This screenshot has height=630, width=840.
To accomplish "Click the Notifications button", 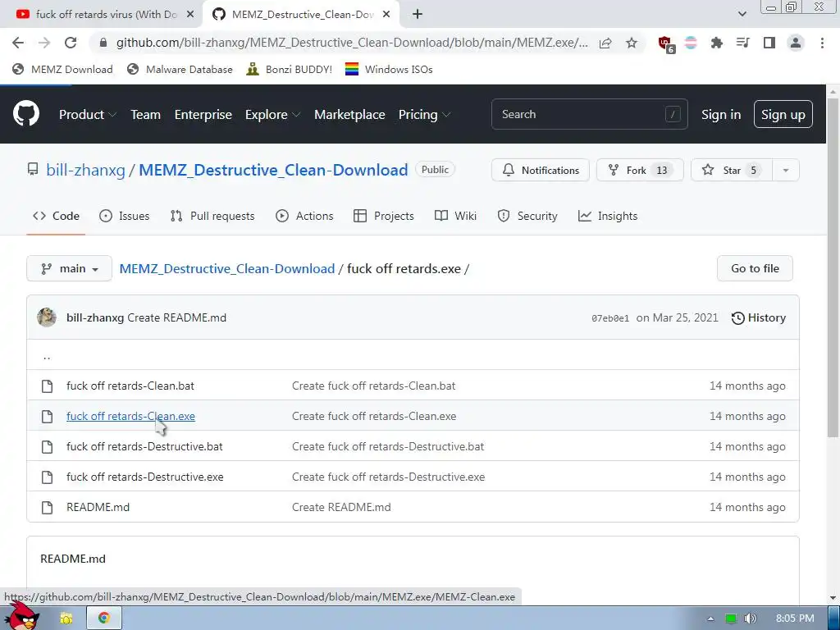I will pos(541,171).
